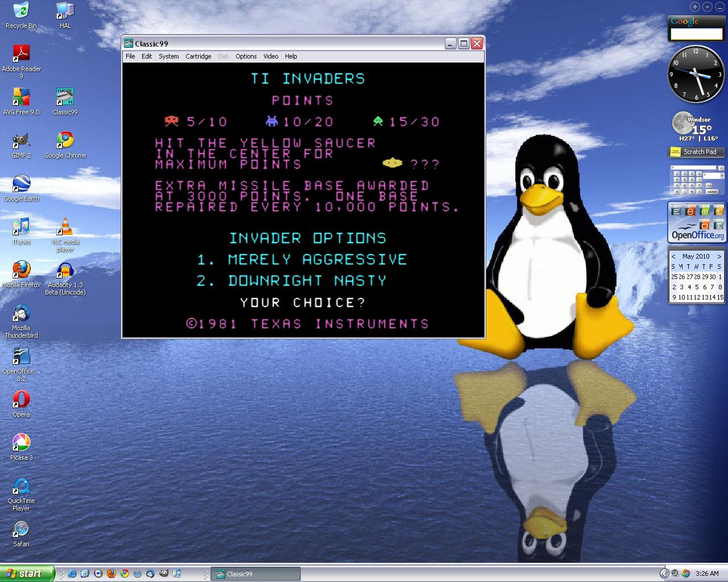Open the Google Desktop tray icon
This screenshot has height=582, width=728.
[x=686, y=573]
